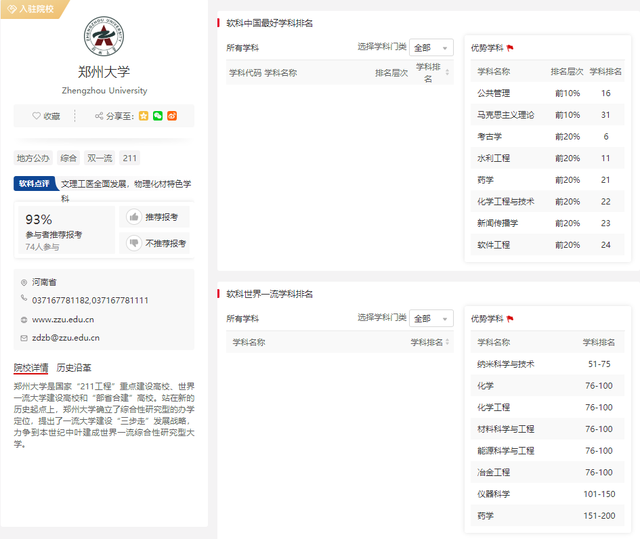Click the 双一流 tag
The height and width of the screenshot is (539, 640).
100,158
